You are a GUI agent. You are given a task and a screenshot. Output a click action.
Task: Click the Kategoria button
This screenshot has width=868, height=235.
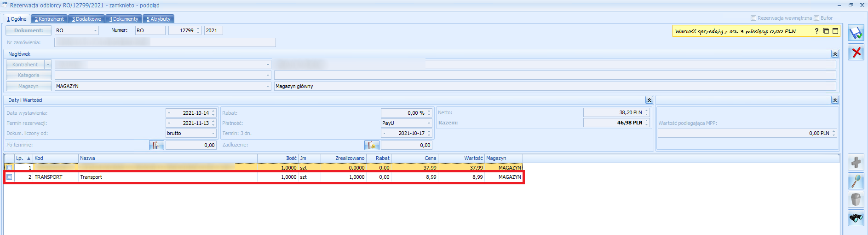tap(29, 75)
